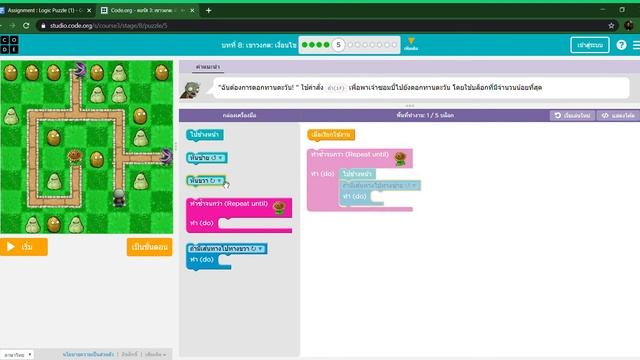Image resolution: width=640 pixels, height=360 pixels.
Task: Run the program with the orange start button
Action: click(x=24, y=247)
